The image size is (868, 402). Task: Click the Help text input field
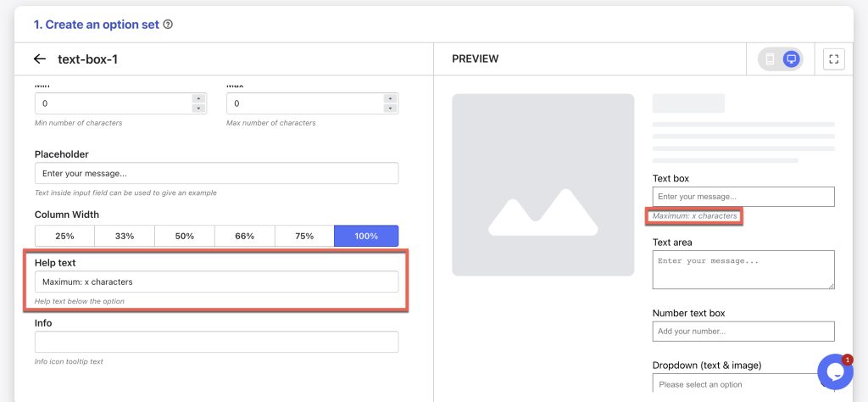[216, 282]
